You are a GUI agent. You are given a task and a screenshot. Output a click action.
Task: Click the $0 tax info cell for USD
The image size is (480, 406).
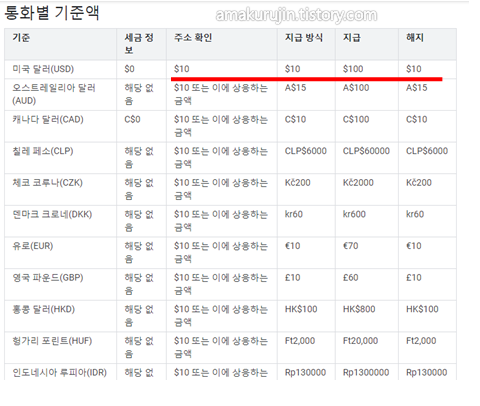[x=129, y=69]
